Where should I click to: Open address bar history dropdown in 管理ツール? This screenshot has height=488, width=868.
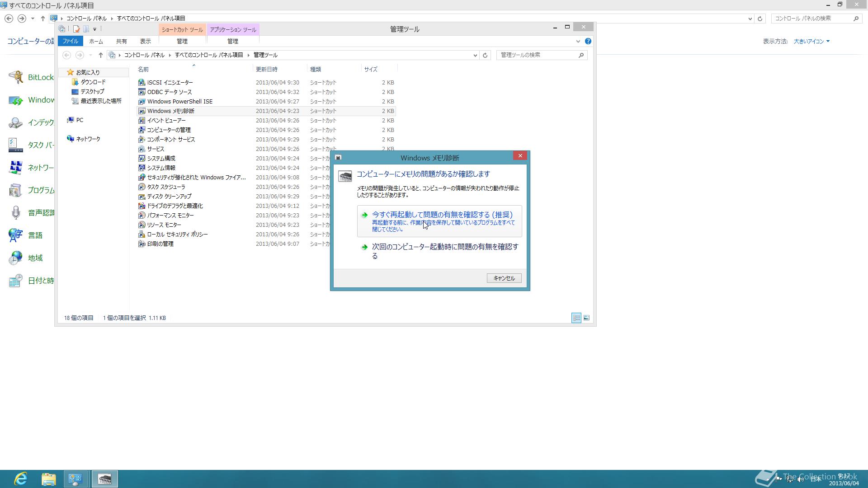475,55
